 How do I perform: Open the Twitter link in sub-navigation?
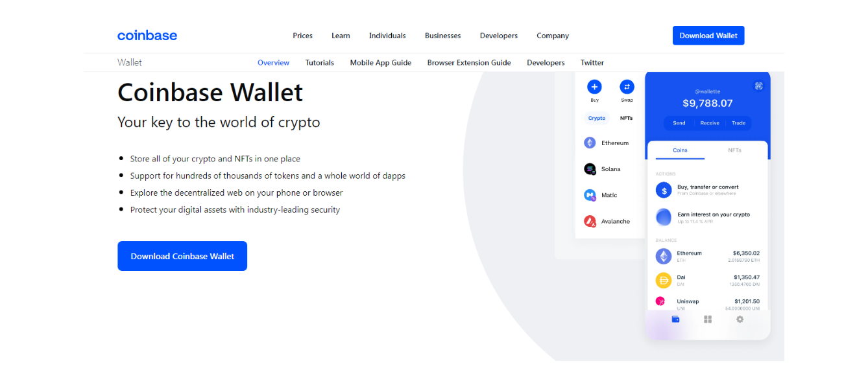(592, 63)
